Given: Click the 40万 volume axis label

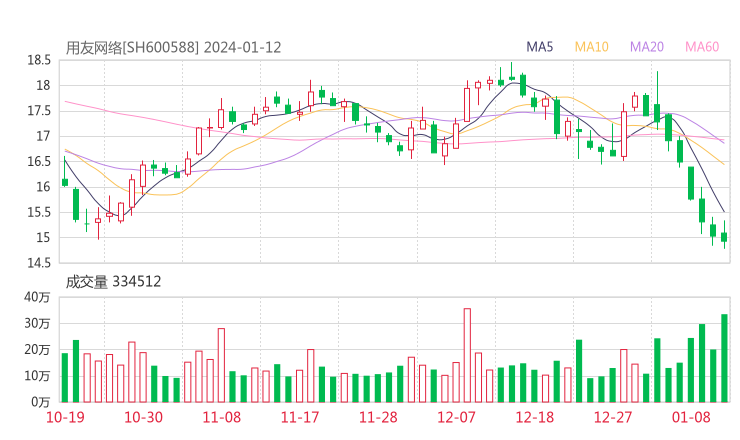Looking at the screenshot, I should point(37,297).
